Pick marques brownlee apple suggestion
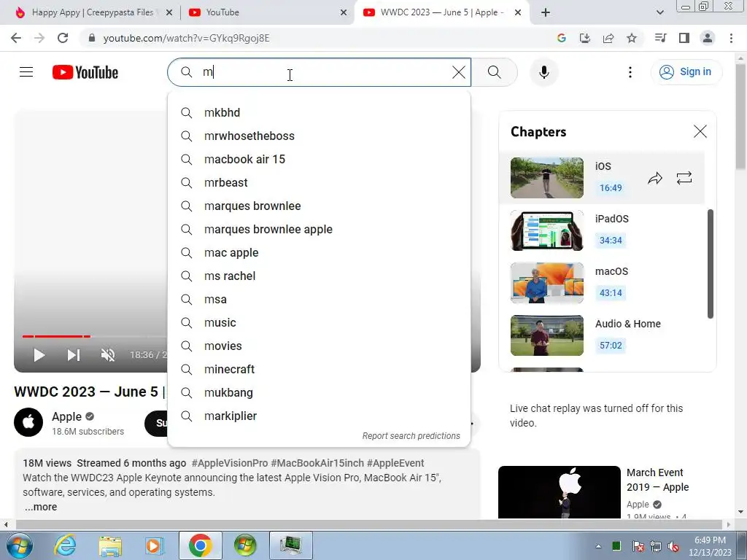 [319, 229]
